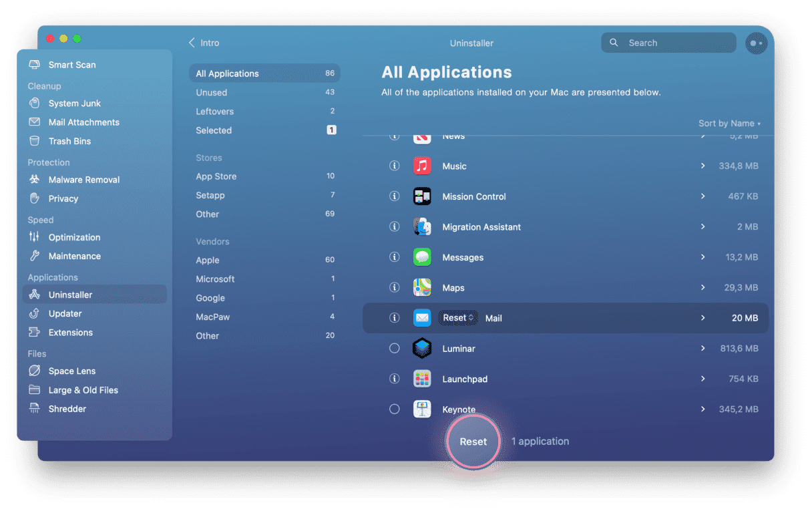Go back to Intro

(x=204, y=43)
